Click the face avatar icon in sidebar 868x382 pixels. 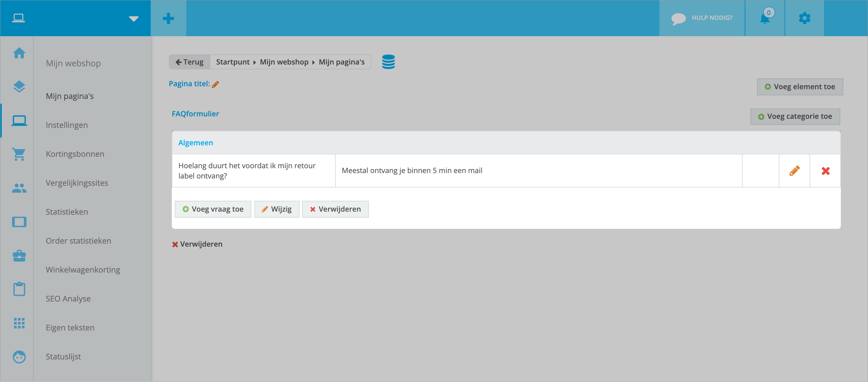19,357
